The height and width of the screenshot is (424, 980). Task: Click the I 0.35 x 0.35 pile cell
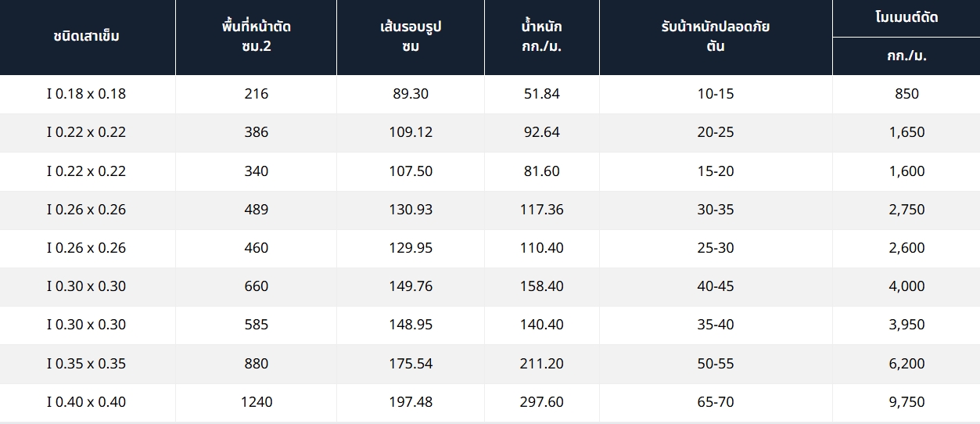point(87,364)
